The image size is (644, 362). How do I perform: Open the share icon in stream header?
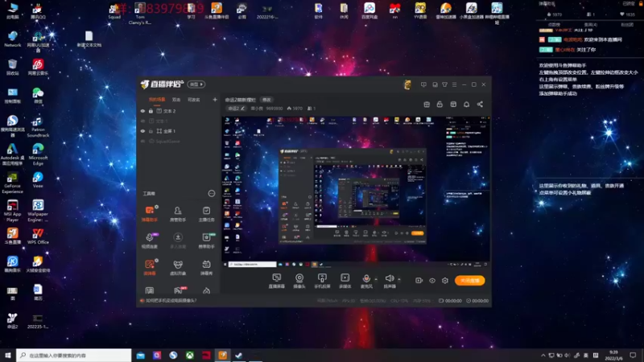[480, 105]
